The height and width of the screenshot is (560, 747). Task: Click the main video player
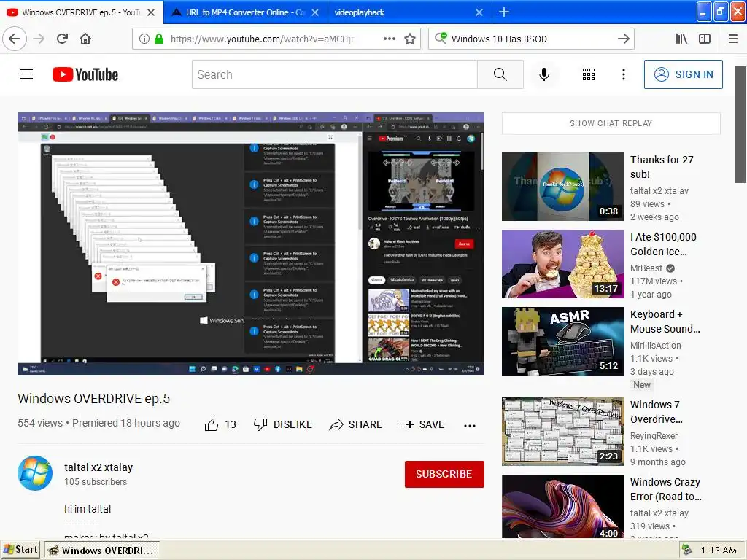(251, 244)
